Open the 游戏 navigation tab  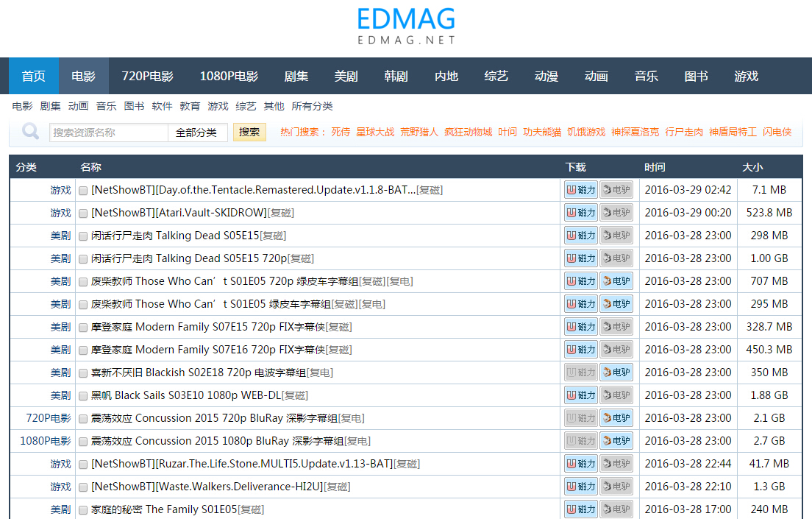pyautogui.click(x=745, y=75)
